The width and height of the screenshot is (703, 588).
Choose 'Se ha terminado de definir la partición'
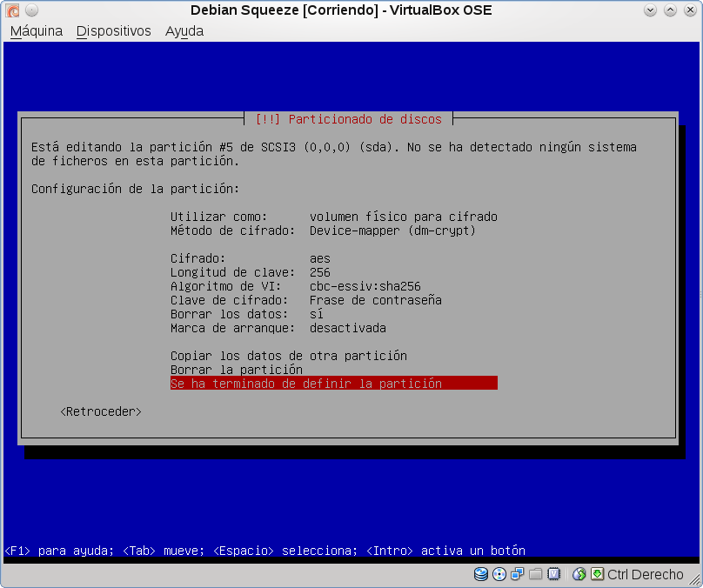(333, 384)
